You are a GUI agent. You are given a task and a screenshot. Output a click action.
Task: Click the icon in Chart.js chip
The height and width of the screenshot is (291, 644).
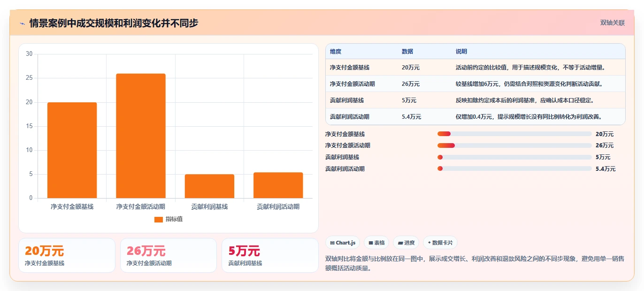(332, 243)
